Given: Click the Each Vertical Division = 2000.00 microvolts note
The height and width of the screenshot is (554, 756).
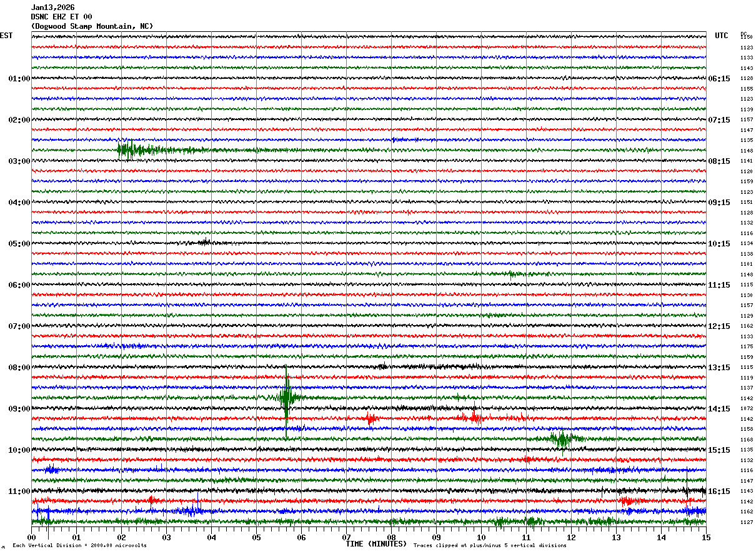Looking at the screenshot, I should click(79, 546).
